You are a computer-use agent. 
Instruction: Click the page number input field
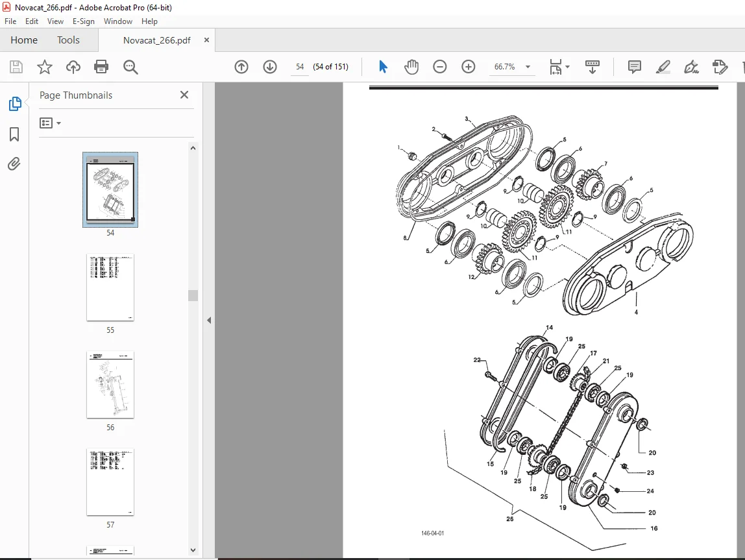300,67
